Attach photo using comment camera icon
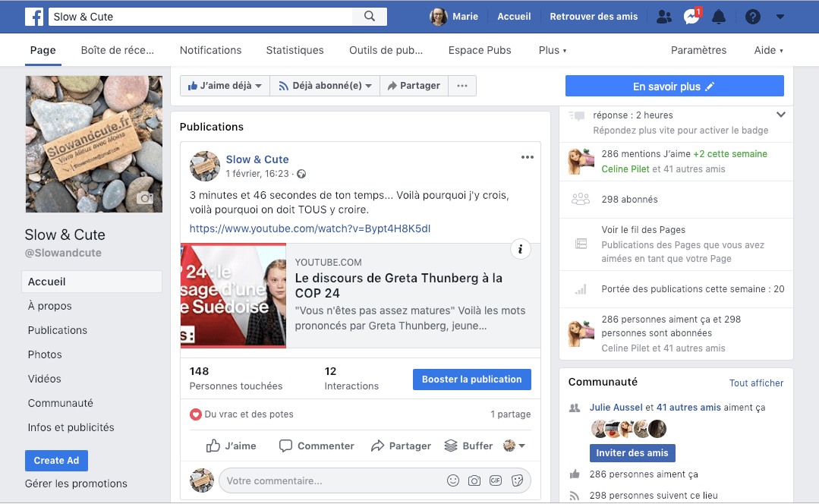Screen dimensions: 819x504 click(x=474, y=480)
